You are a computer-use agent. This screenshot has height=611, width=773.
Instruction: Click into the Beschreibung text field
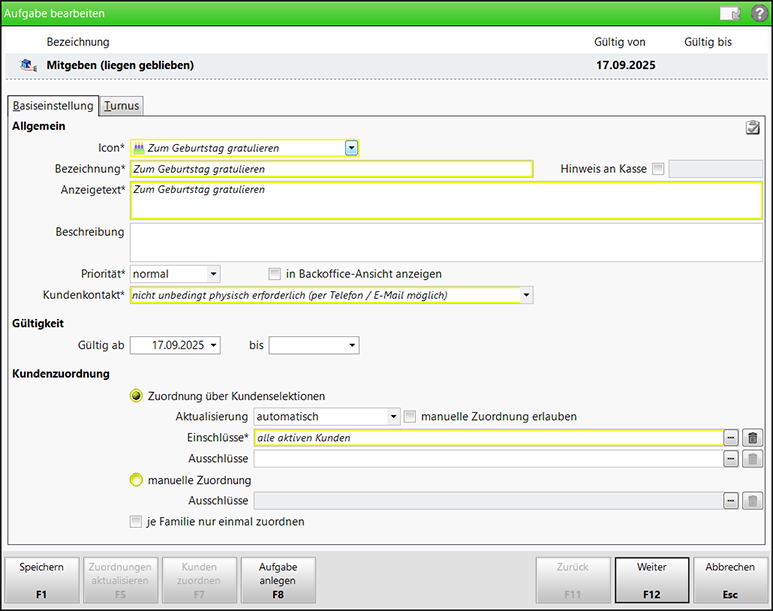click(x=445, y=242)
